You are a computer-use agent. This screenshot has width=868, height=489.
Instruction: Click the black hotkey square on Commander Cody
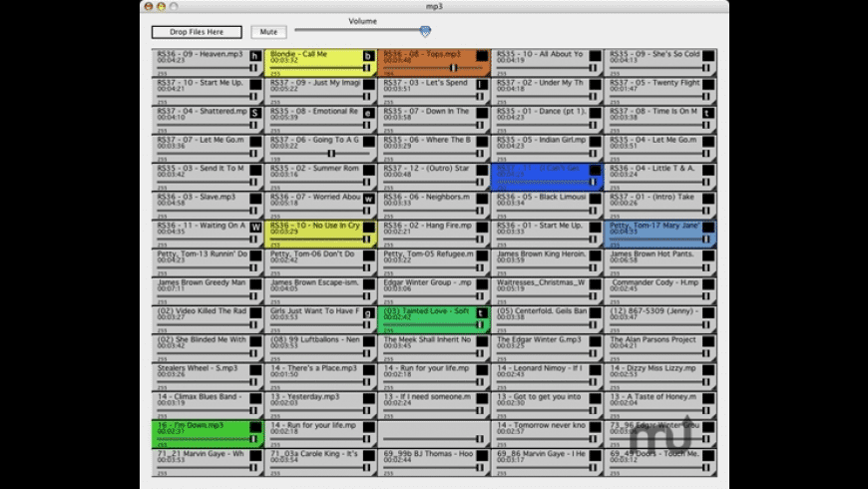pos(708,284)
